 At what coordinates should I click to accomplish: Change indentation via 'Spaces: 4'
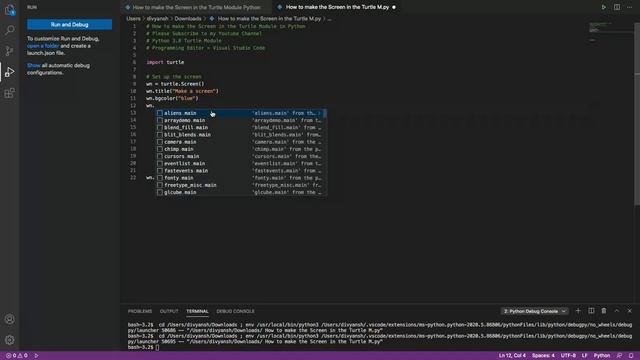[543, 356]
